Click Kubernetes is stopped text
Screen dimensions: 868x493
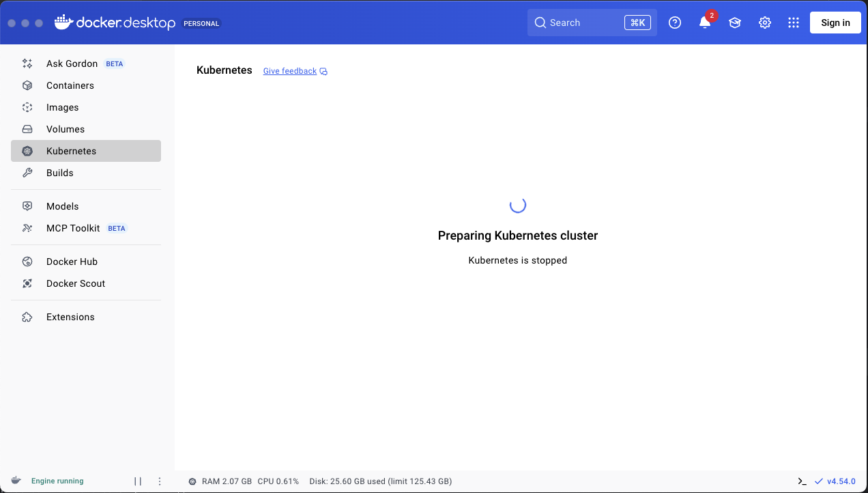(x=518, y=260)
